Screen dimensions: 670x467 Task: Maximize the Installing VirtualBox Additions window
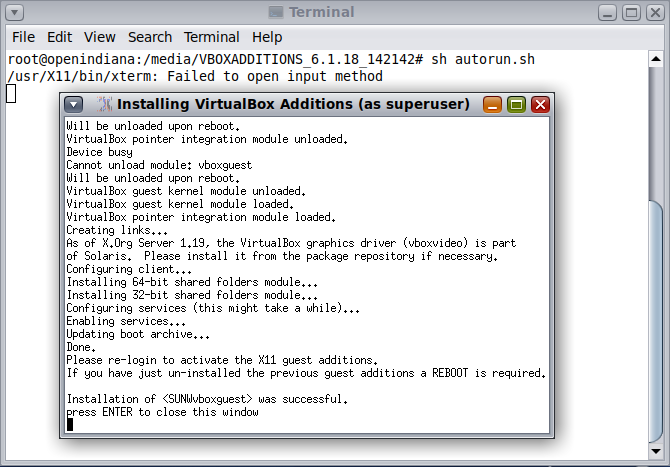[x=516, y=104]
